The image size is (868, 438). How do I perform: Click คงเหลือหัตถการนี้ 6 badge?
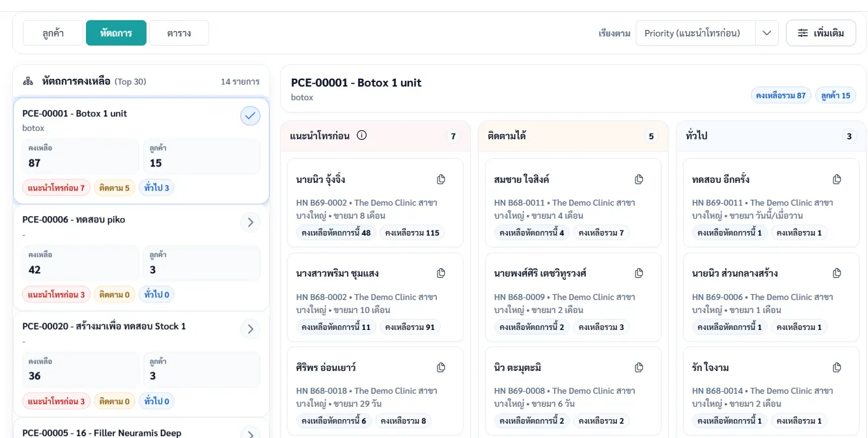[333, 420]
